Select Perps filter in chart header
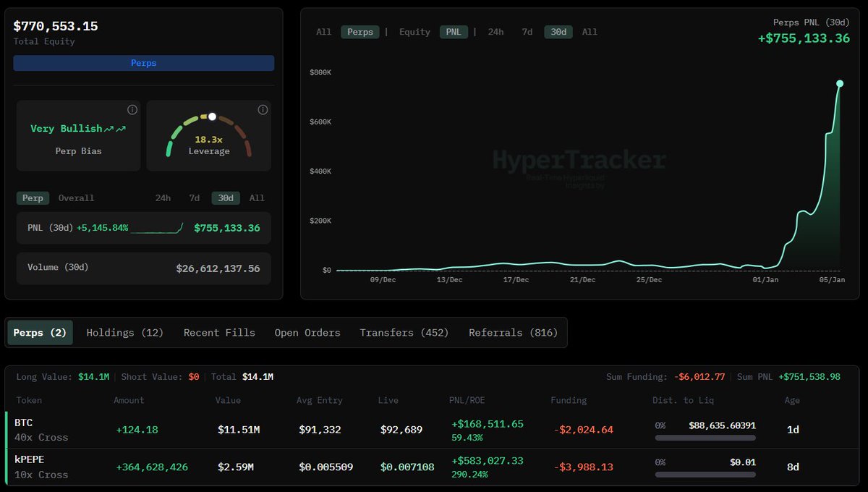Screen dimensions: 868x492 (360, 32)
